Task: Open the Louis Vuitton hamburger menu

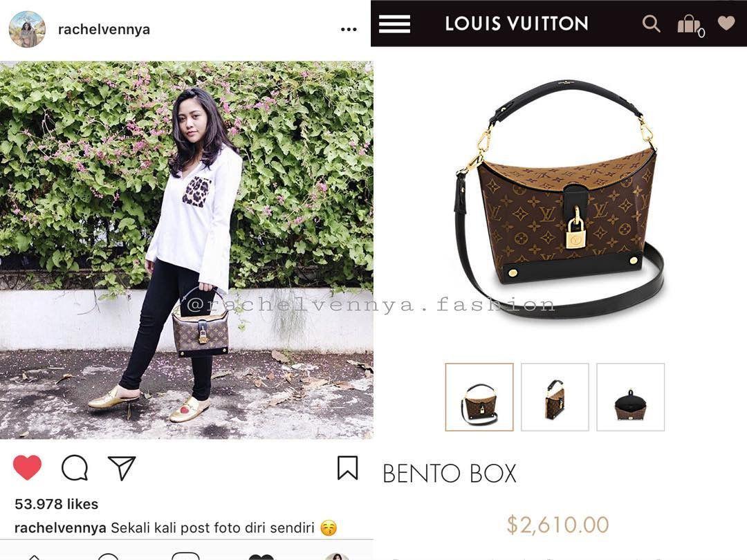Action: pyautogui.click(x=394, y=24)
